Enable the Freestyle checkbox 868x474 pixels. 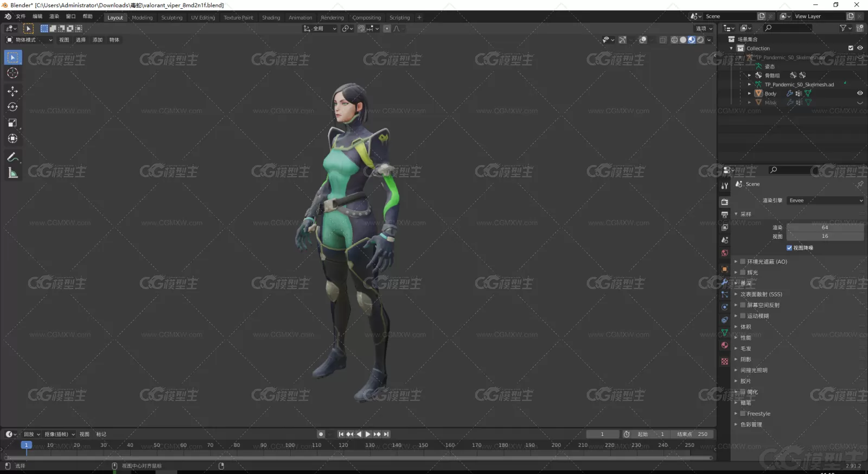743,414
